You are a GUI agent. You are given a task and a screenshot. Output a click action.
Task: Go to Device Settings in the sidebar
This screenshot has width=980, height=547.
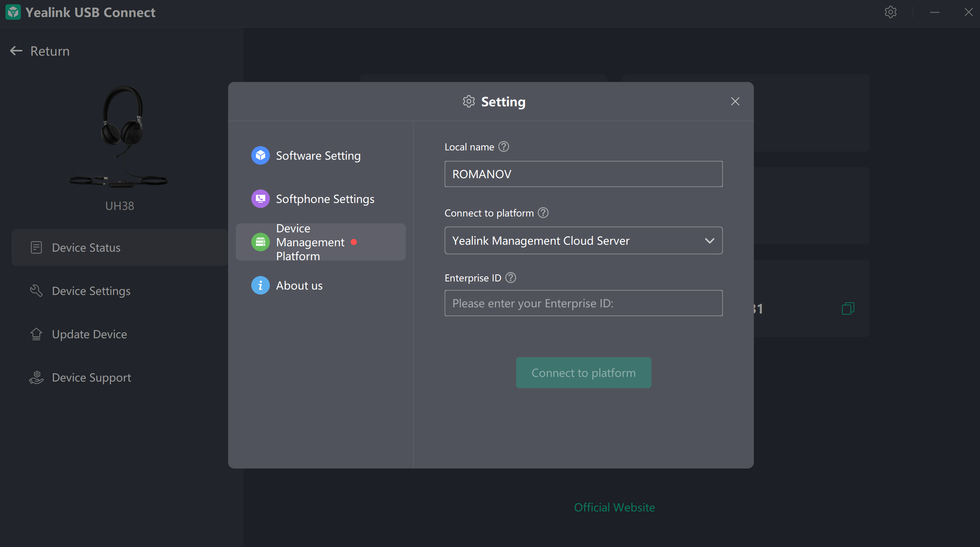[x=91, y=291]
